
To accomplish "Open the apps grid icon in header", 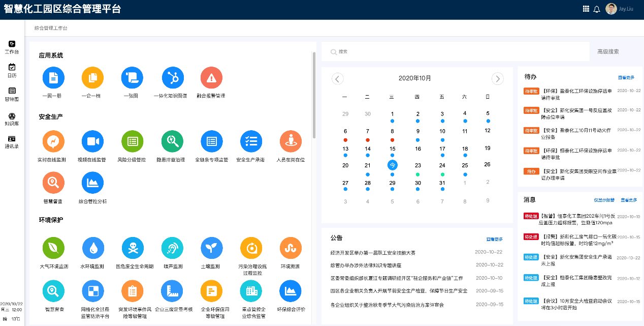I will [x=586, y=9].
